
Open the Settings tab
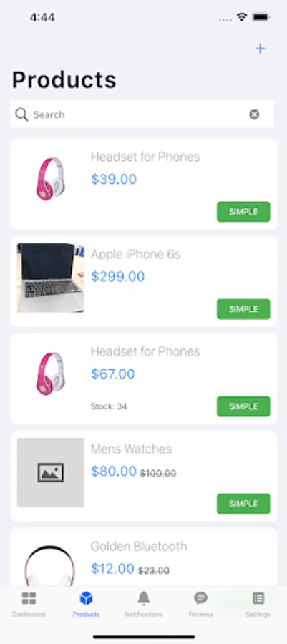tap(258, 604)
